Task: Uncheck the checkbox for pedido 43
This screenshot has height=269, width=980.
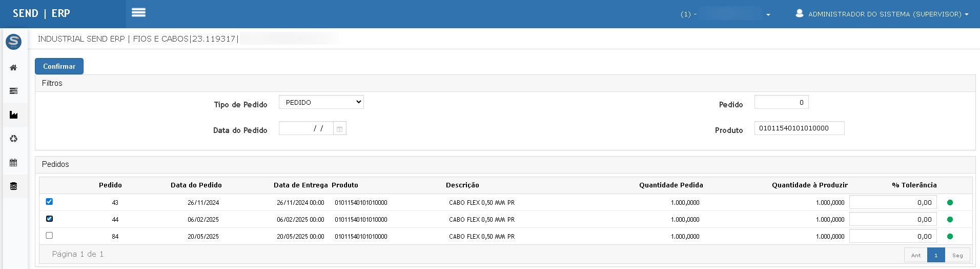Action: (49, 202)
